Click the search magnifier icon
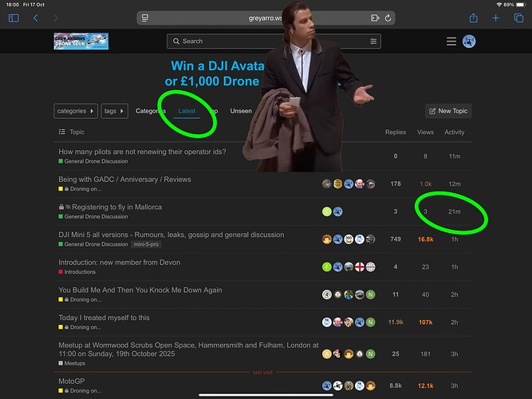The width and height of the screenshot is (532, 399). (x=176, y=41)
